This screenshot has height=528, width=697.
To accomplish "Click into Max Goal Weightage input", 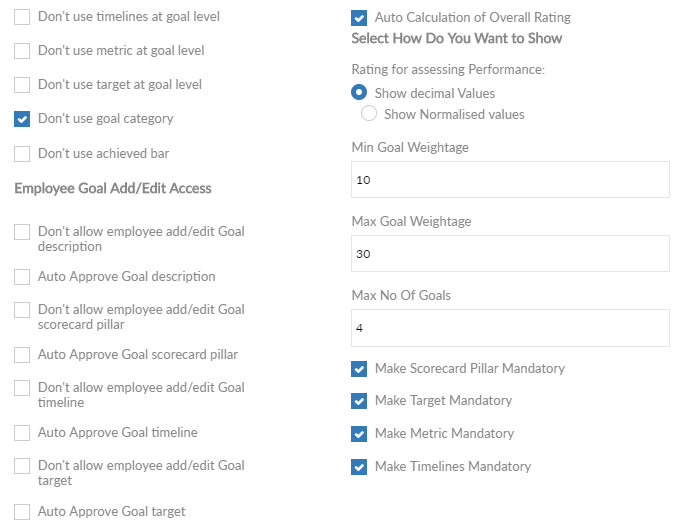I will [x=510, y=253].
